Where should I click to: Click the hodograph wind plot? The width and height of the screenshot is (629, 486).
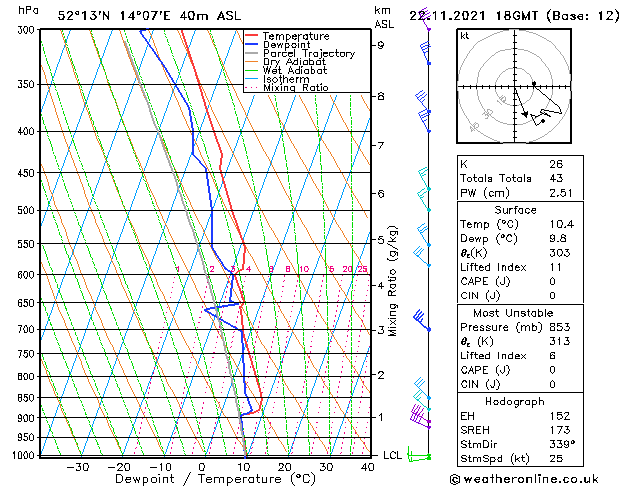[514, 86]
